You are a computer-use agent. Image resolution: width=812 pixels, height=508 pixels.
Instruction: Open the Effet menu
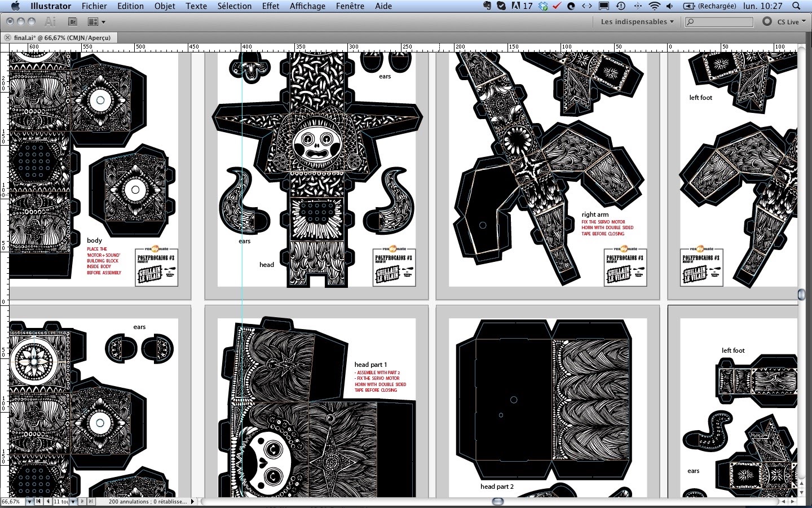pyautogui.click(x=271, y=6)
